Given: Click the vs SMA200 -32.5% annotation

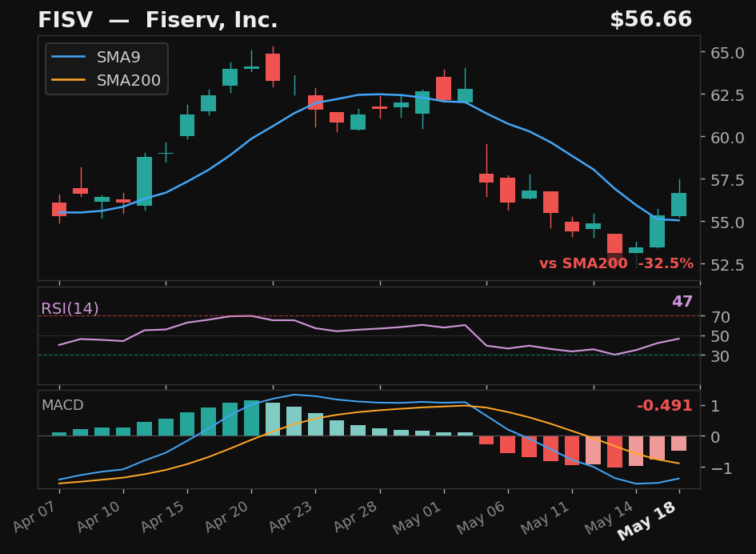Looking at the screenshot, I should coord(616,263).
